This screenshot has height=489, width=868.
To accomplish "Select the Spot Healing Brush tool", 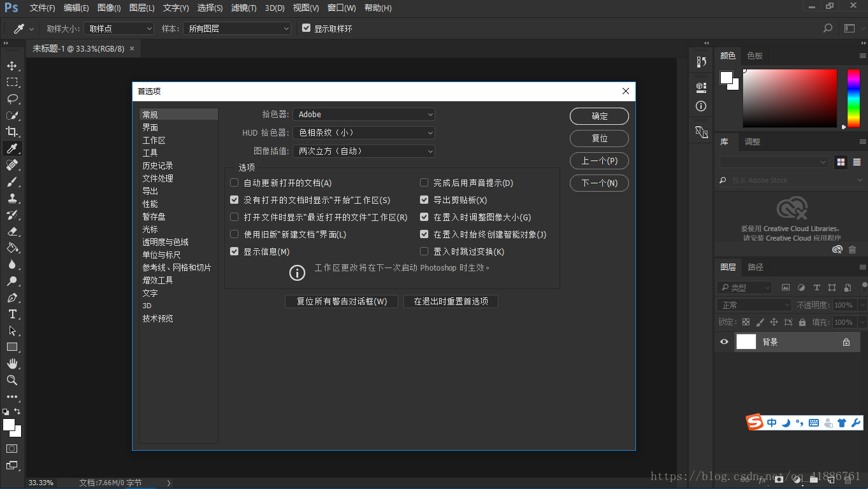I will (12, 165).
